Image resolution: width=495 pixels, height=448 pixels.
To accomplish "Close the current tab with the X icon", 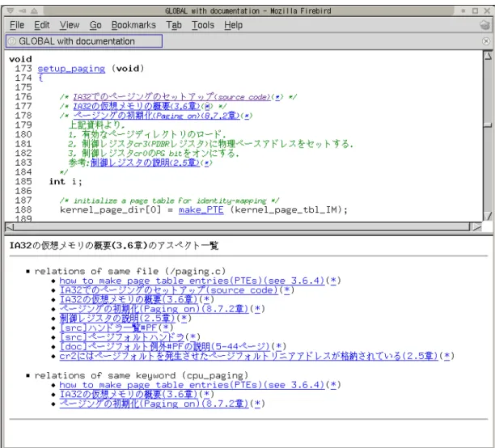I will (x=486, y=41).
